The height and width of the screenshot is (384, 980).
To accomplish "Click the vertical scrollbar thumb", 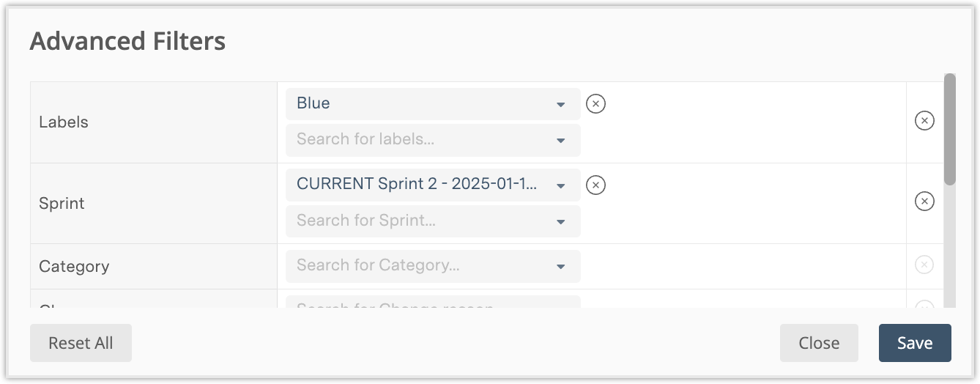I will [949, 128].
